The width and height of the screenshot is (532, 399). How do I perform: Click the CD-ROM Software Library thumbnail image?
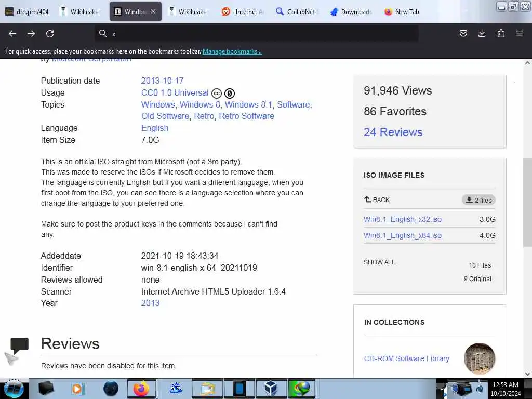click(x=480, y=358)
